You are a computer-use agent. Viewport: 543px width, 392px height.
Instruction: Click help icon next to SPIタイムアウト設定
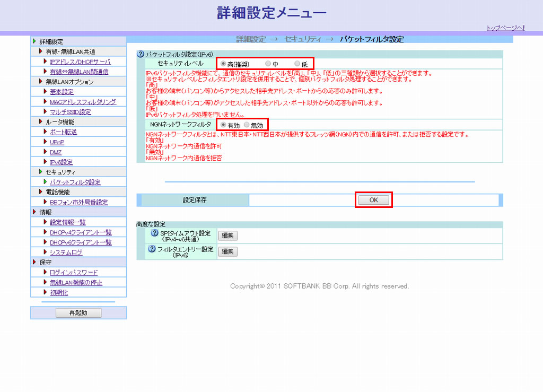click(155, 233)
